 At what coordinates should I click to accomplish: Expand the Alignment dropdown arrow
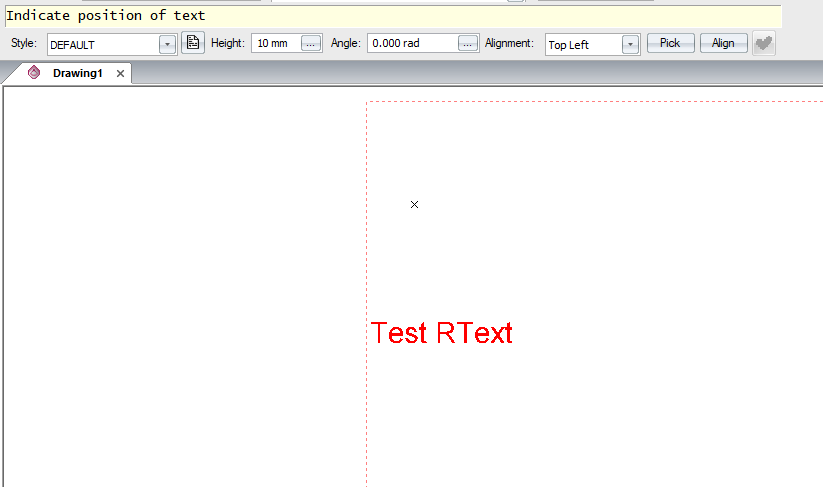tap(630, 44)
